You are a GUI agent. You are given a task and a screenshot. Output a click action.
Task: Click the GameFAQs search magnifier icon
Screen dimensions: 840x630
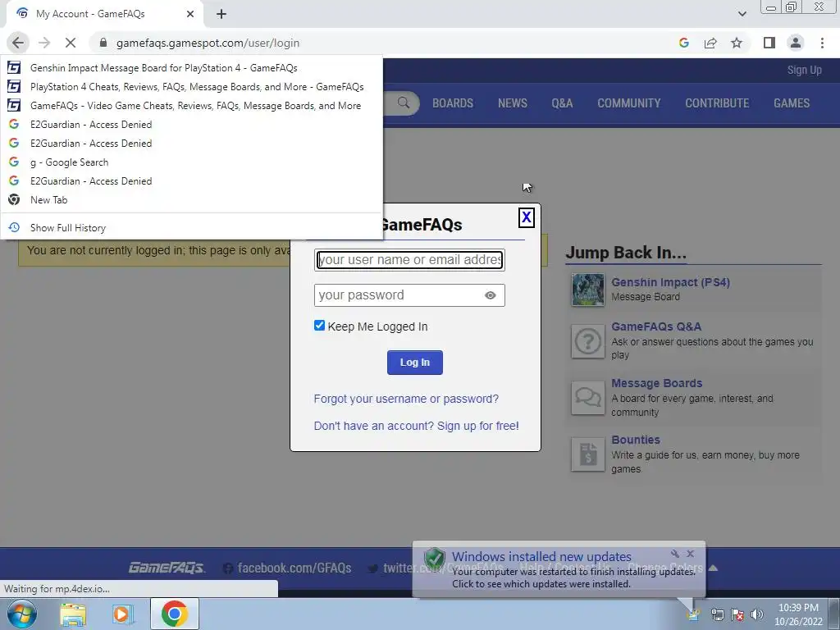[x=404, y=103]
